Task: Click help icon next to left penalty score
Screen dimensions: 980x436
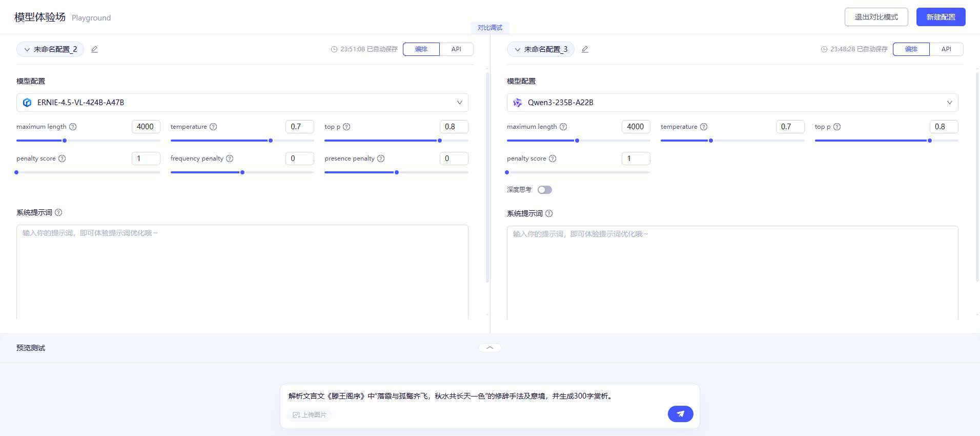Action: tap(62, 158)
